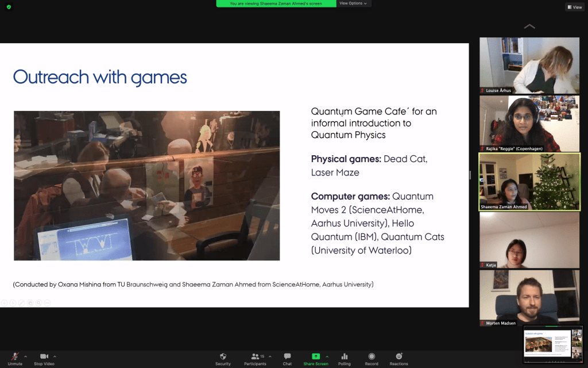
Task: Expand Share Screen options arrow
Action: (x=327, y=356)
